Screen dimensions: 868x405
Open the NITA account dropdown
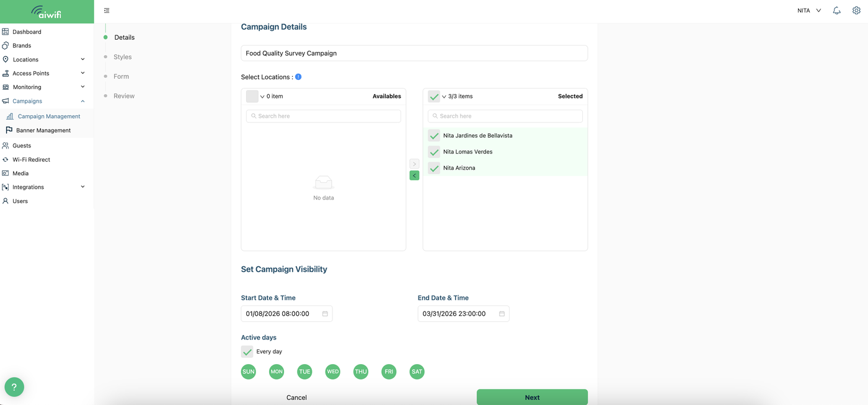[x=809, y=11]
